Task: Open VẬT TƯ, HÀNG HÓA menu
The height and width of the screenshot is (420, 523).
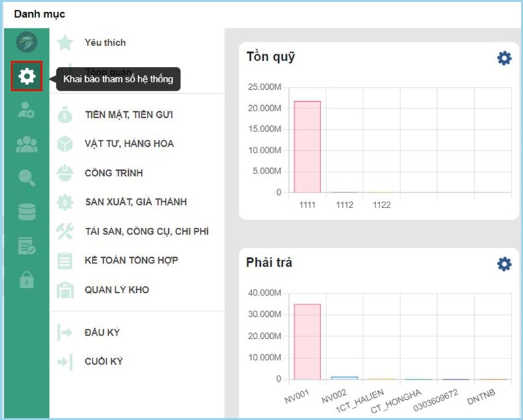Action: point(129,143)
